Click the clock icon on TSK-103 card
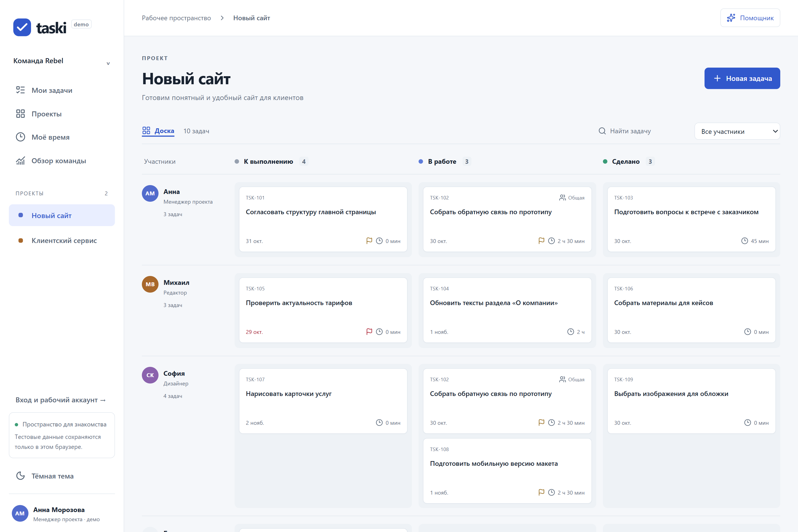 pos(745,241)
